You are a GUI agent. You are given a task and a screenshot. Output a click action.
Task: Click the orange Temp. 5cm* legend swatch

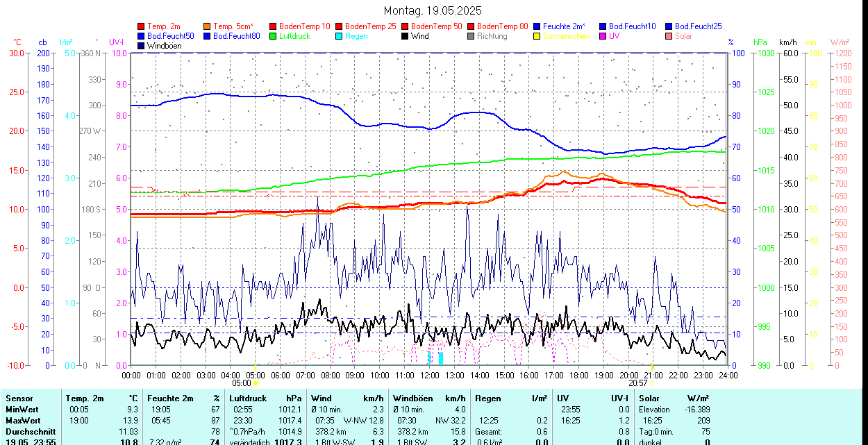pyautogui.click(x=208, y=26)
